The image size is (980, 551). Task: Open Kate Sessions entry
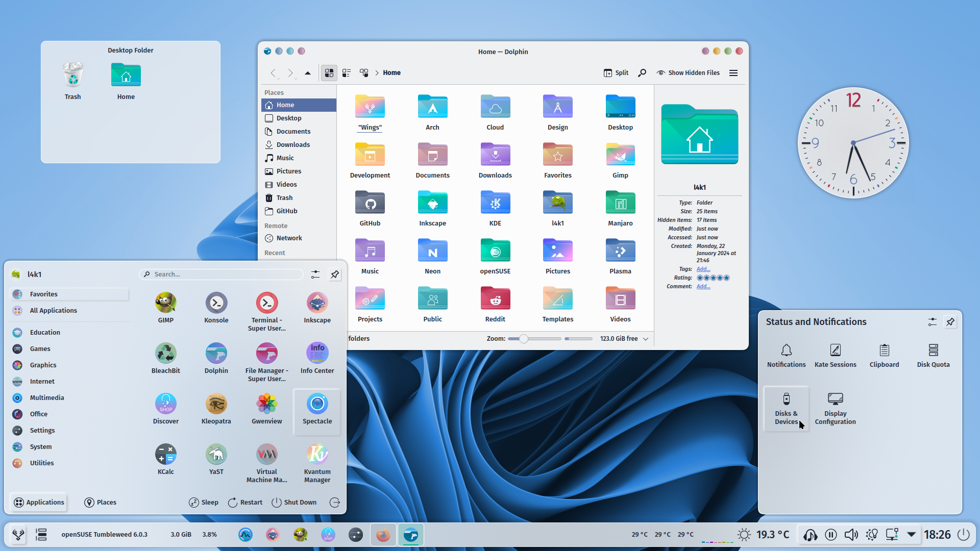pos(835,356)
